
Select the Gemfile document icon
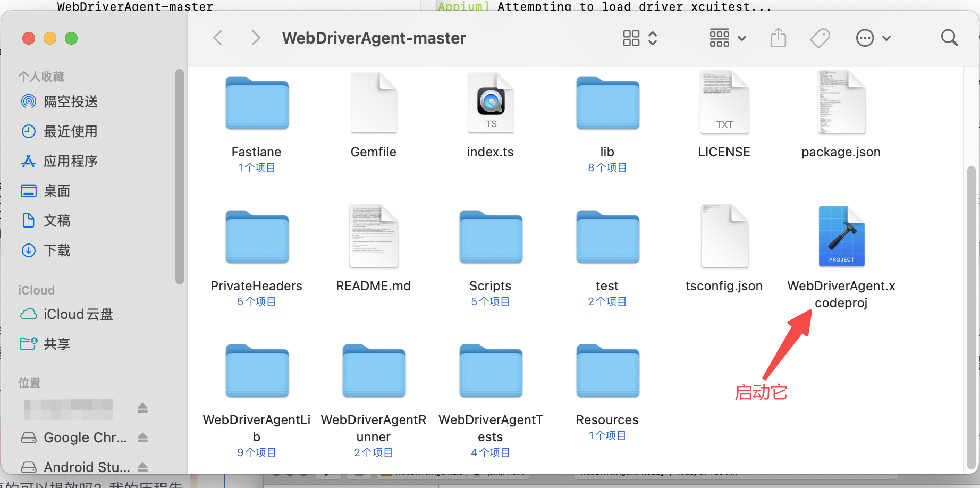(374, 102)
